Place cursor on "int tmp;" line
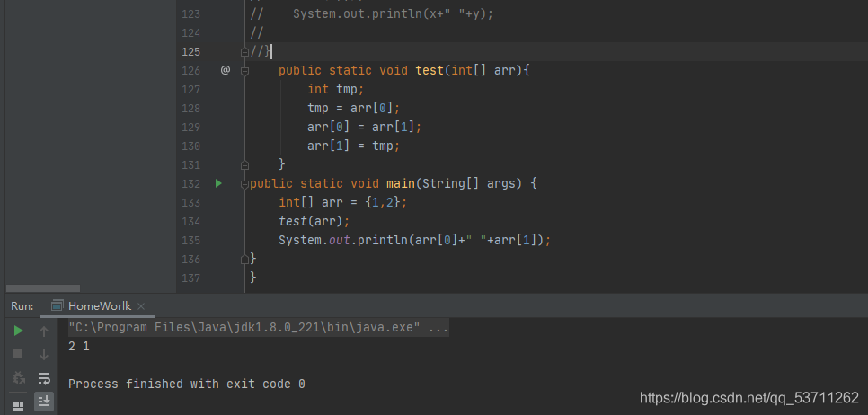The width and height of the screenshot is (868, 415). 335,89
